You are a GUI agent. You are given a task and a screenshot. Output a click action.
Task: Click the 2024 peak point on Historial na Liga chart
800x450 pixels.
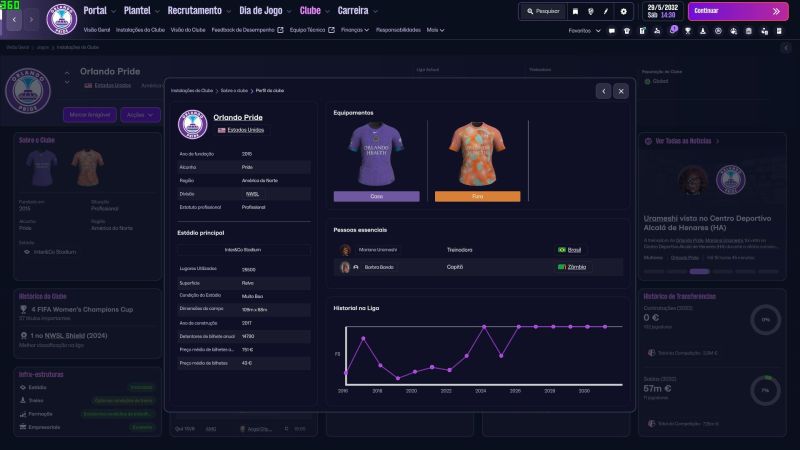click(x=484, y=327)
